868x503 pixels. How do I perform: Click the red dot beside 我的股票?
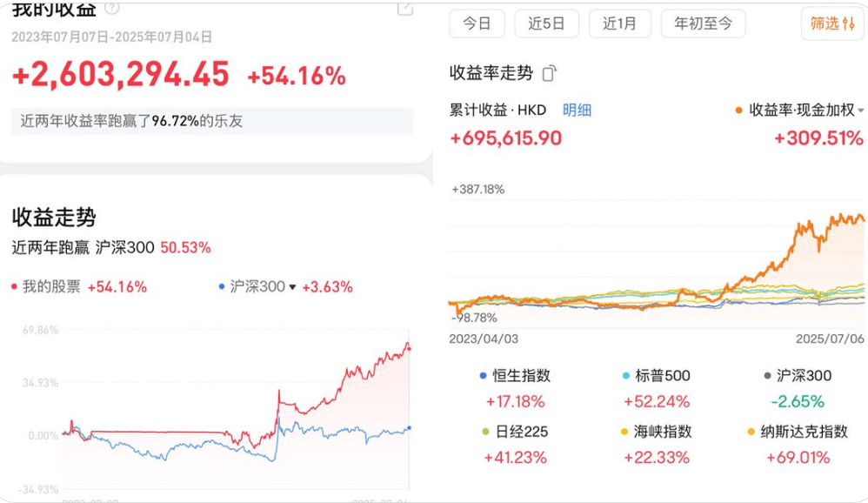[15, 286]
